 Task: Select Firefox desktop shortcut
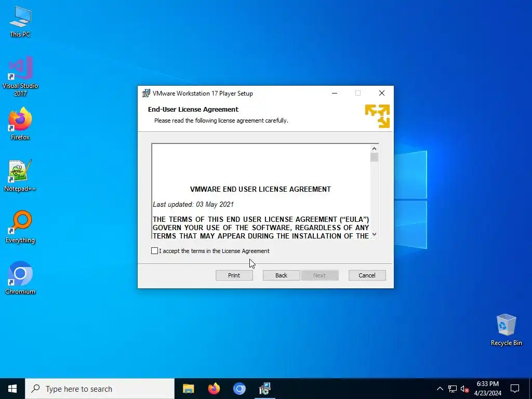click(20, 124)
